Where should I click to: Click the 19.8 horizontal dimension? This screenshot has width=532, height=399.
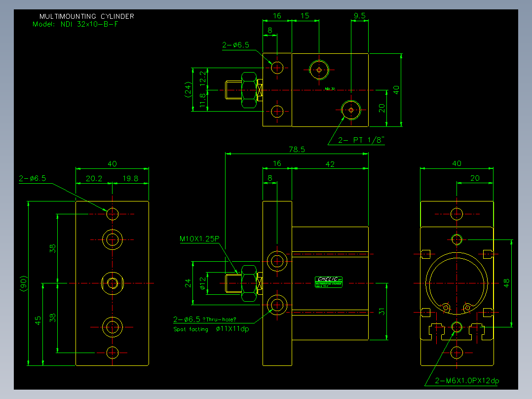pyautogui.click(x=130, y=179)
